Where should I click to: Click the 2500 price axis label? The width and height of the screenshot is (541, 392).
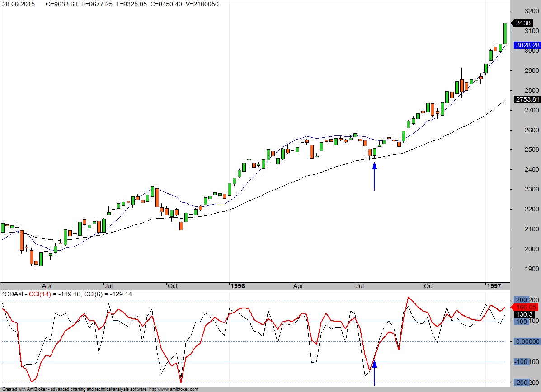[532, 149]
